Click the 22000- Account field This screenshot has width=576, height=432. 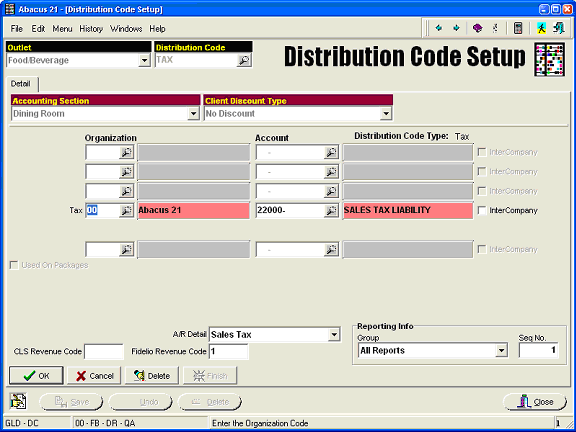290,210
